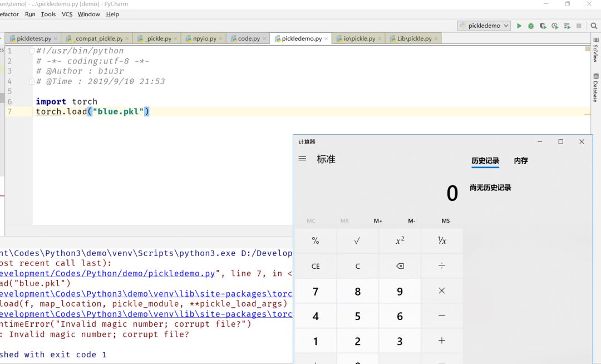This screenshot has width=601, height=364.
Task: Click the calculator display showing 0
Action: 452,193
